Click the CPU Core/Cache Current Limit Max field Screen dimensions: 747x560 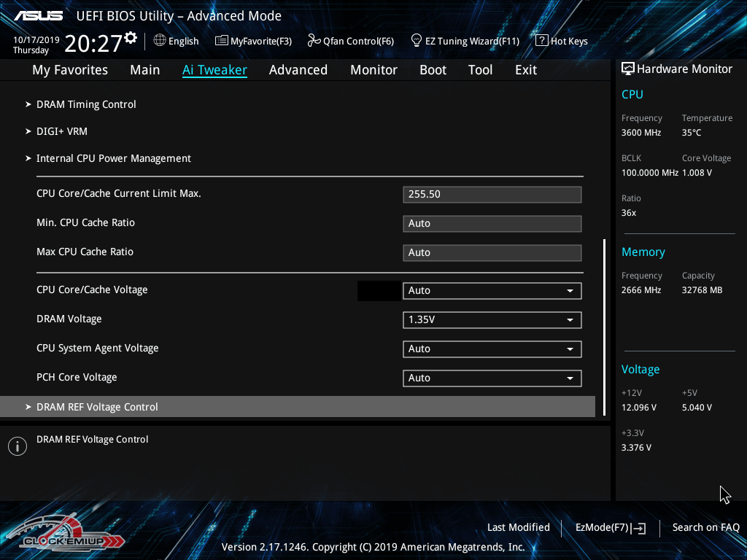(492, 194)
